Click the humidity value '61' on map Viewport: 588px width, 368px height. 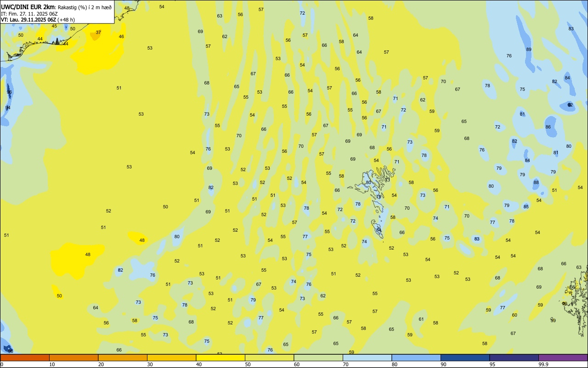pos(421,319)
